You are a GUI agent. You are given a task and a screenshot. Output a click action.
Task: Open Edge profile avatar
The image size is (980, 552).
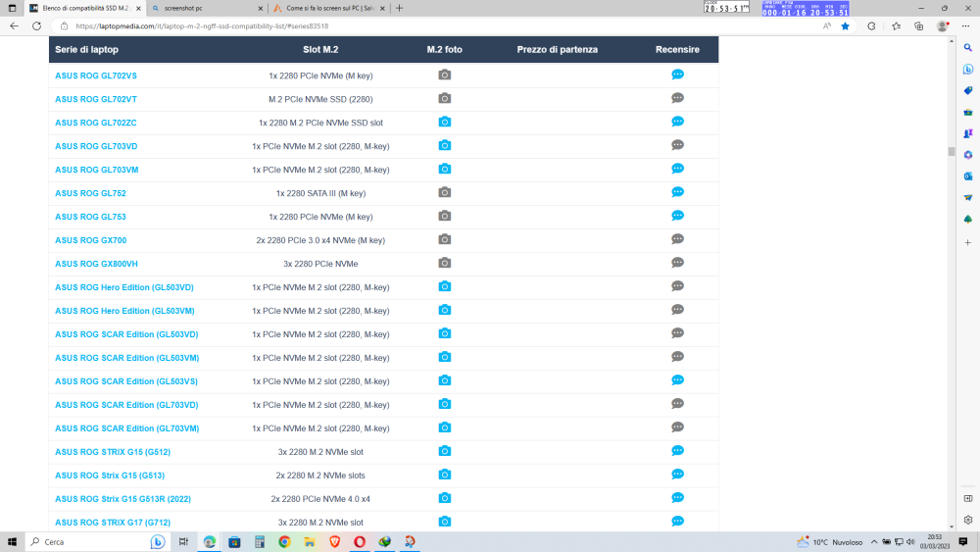(x=943, y=26)
